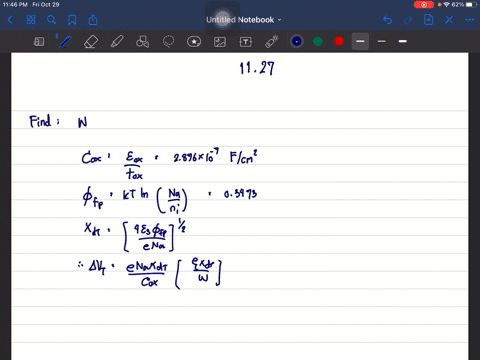Open the Untitled Notebook title dropdown

(x=244, y=20)
